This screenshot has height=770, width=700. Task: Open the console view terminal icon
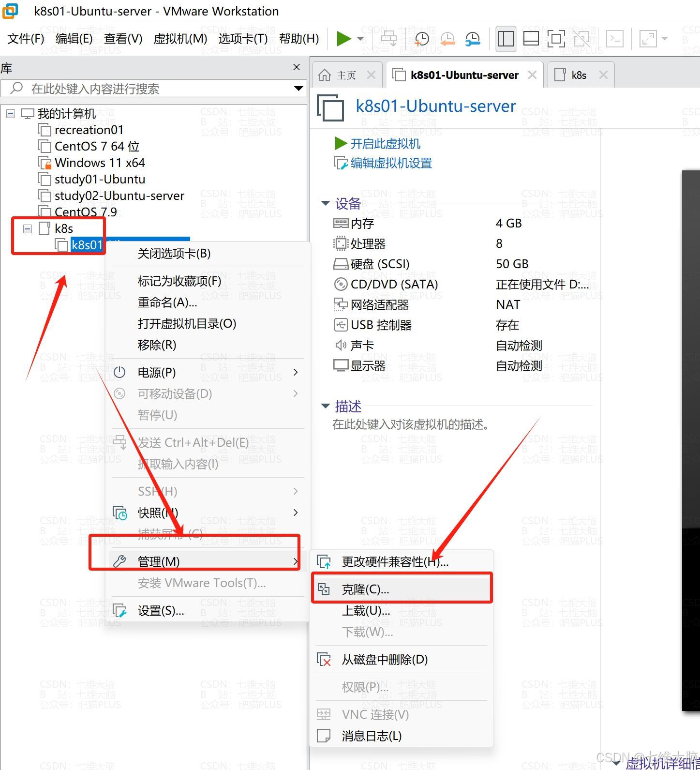tap(615, 39)
